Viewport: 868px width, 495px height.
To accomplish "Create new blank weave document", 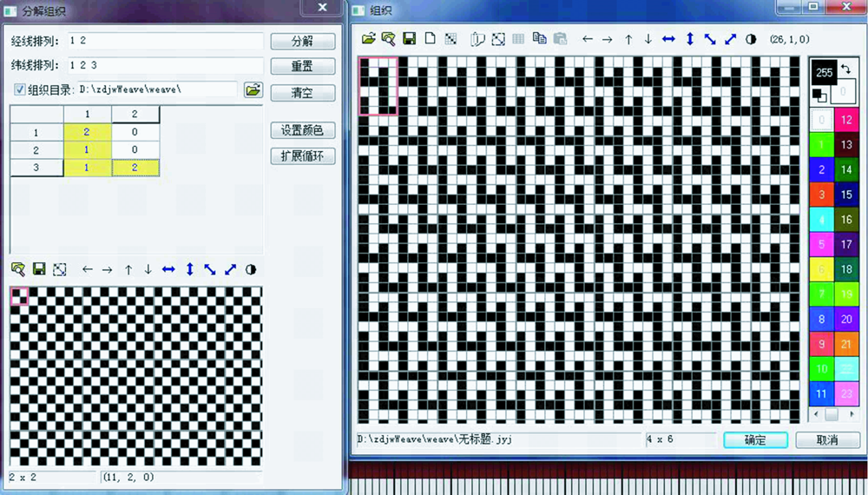I will [x=430, y=39].
